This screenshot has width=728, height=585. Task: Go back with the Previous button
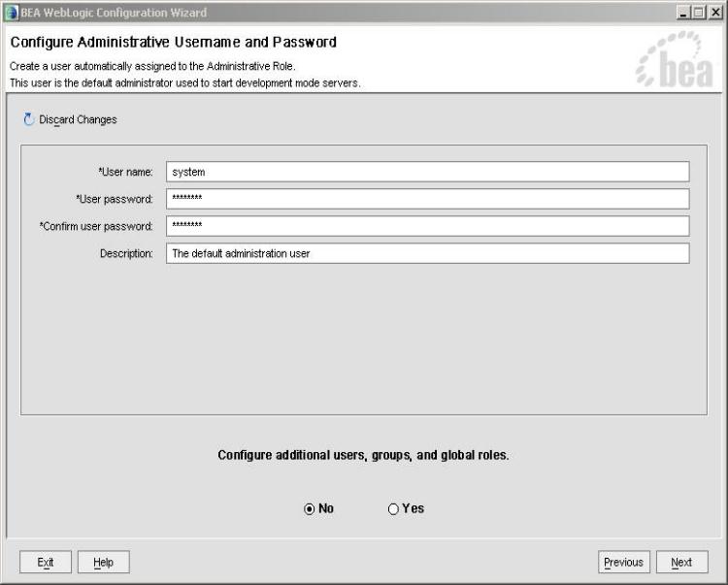point(624,562)
